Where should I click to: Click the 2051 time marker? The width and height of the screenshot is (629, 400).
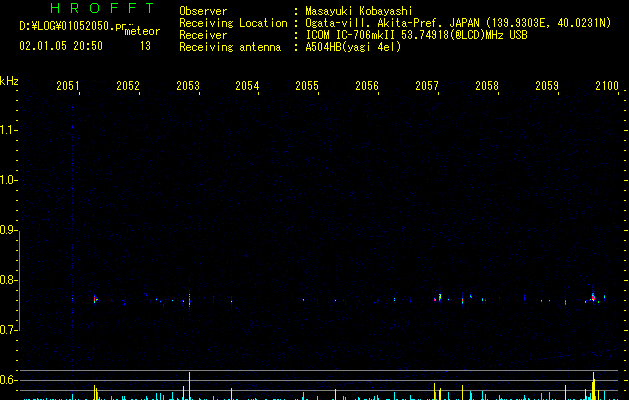tap(68, 86)
